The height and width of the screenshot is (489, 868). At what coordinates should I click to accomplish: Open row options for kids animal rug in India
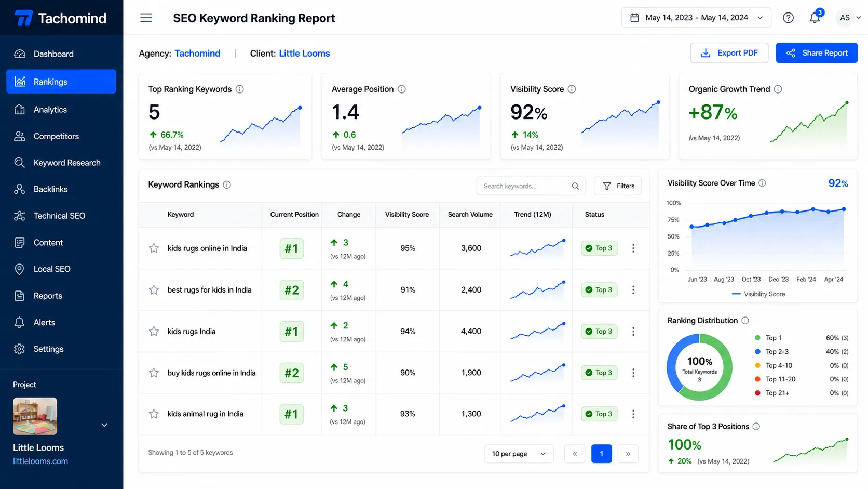[x=633, y=414]
